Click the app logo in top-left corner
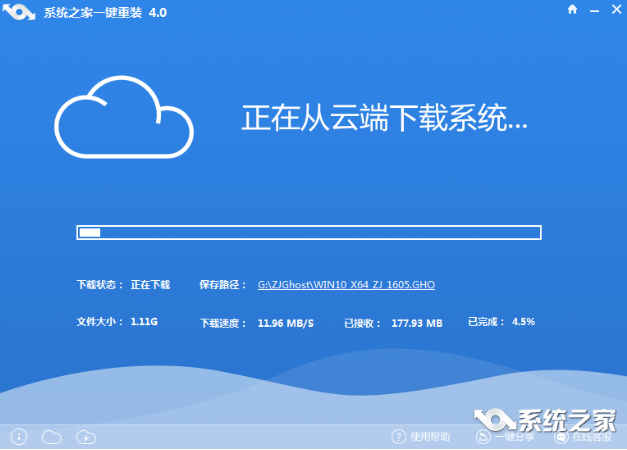 click(20, 11)
